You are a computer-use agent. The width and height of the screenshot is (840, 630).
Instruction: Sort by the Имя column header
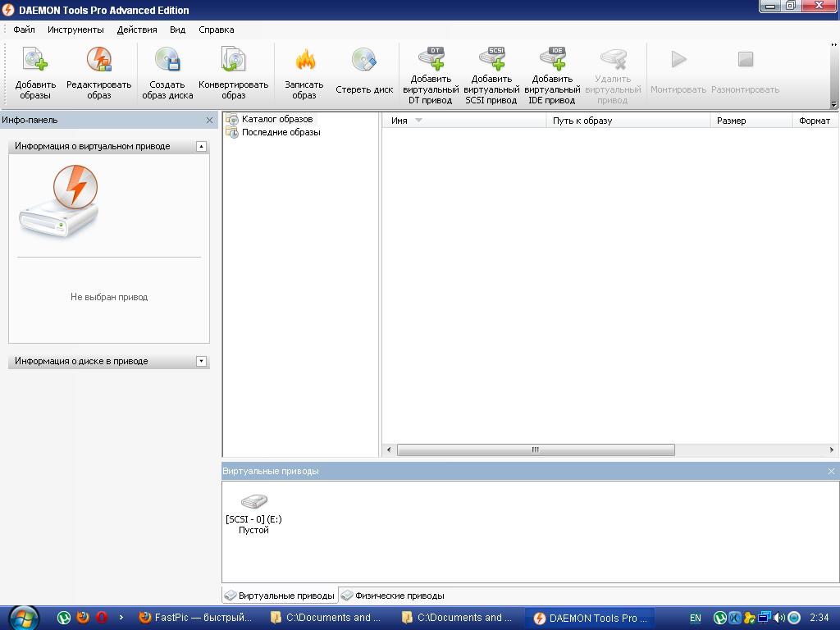[464, 121]
